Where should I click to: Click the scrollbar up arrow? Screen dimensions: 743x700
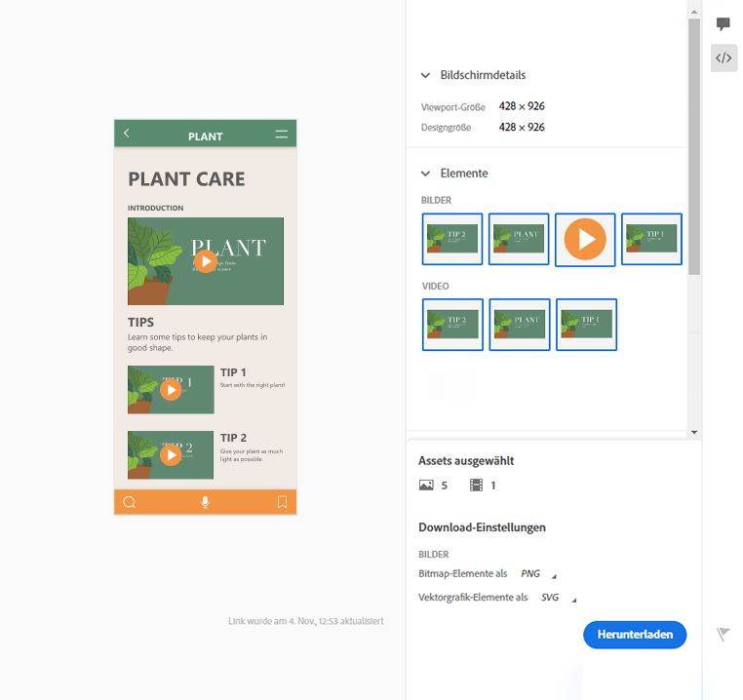pyautogui.click(x=694, y=12)
